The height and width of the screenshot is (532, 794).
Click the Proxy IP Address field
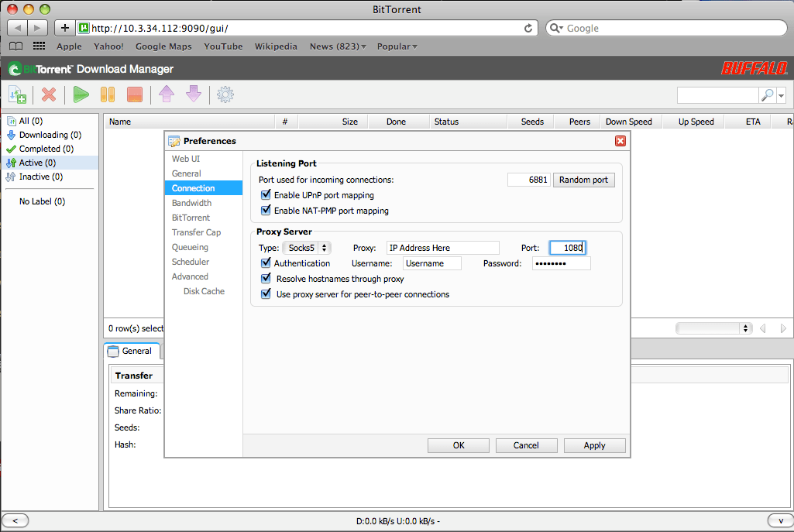pos(442,248)
